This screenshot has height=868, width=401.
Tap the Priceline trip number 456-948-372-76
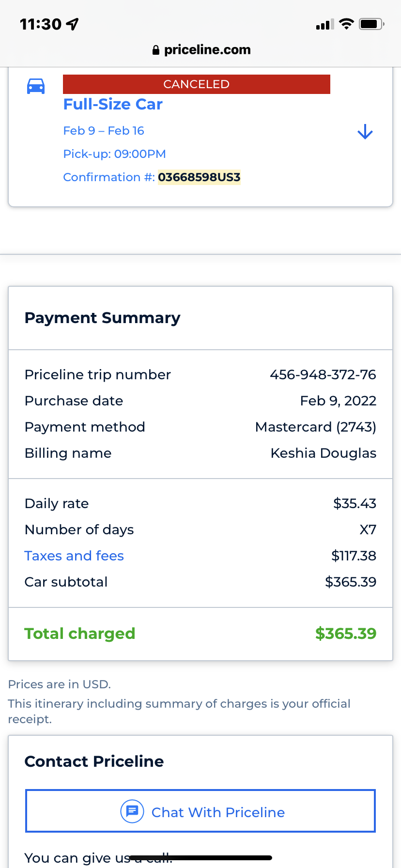point(323,374)
